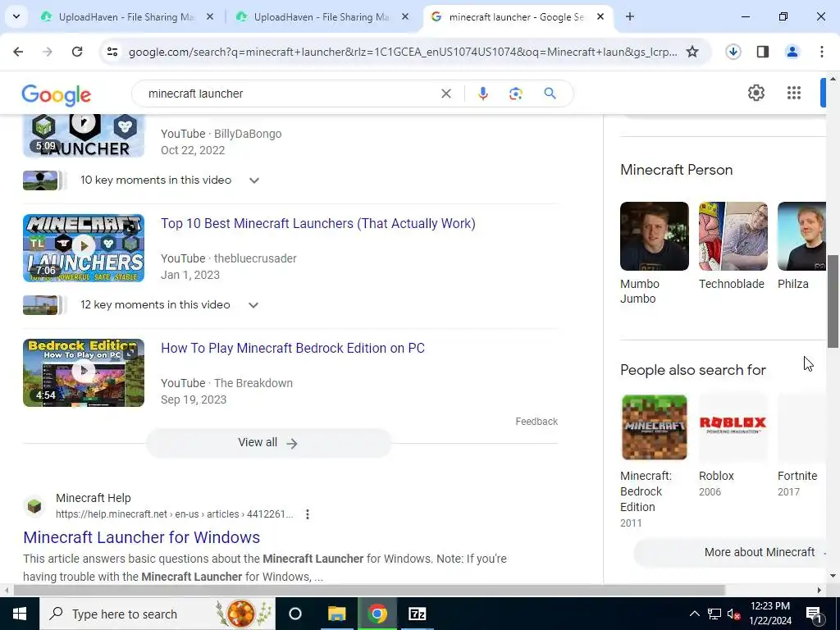840x630 pixels.
Task: Toggle the Chrome side panel
Action: tap(762, 52)
